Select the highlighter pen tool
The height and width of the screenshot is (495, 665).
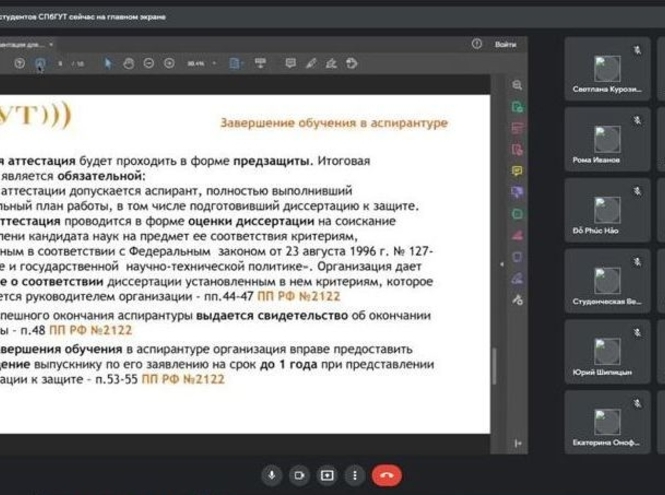[x=311, y=64]
